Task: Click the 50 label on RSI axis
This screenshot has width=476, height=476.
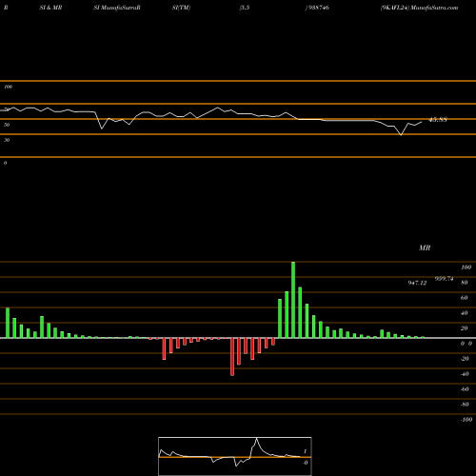Action: coord(7,125)
